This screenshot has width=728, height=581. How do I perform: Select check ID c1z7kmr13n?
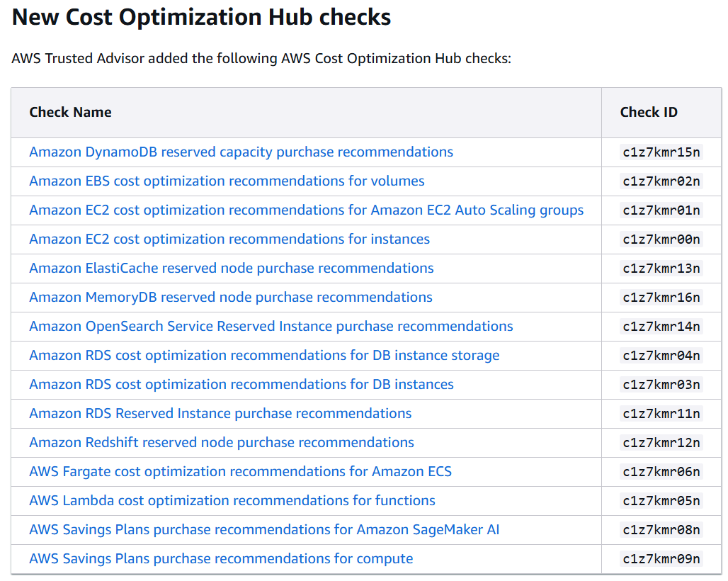pyautogui.click(x=661, y=269)
